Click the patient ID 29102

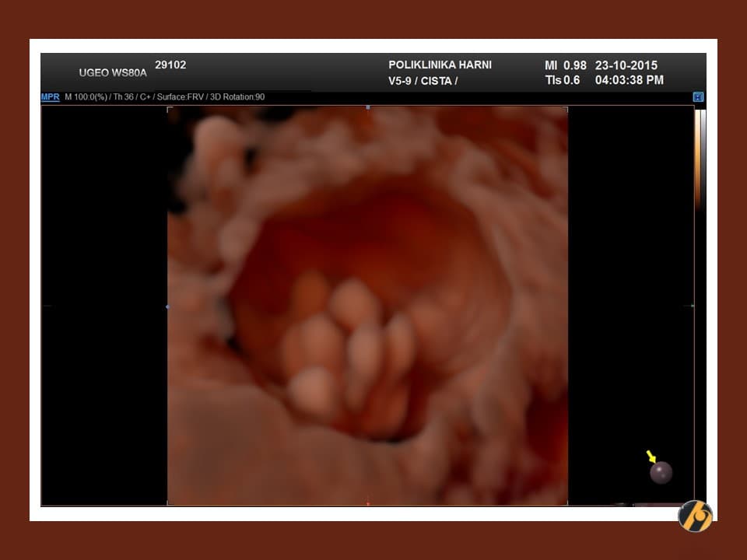click(170, 65)
